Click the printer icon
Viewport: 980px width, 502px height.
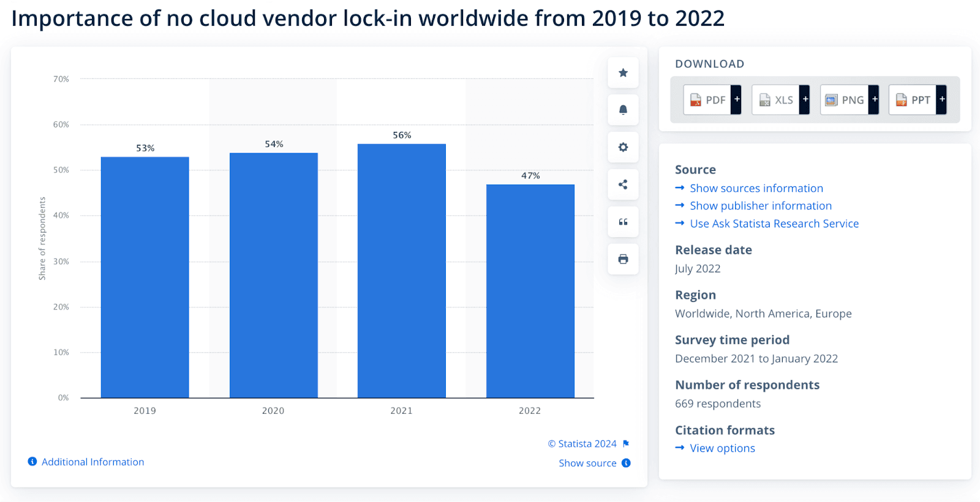click(x=623, y=259)
